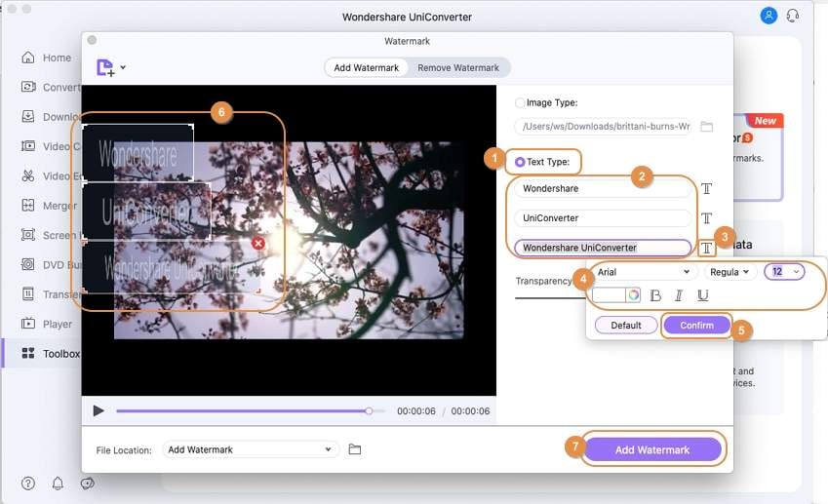Select the Wondershare watermark box in preview
The height and width of the screenshot is (504, 828).
(x=138, y=152)
